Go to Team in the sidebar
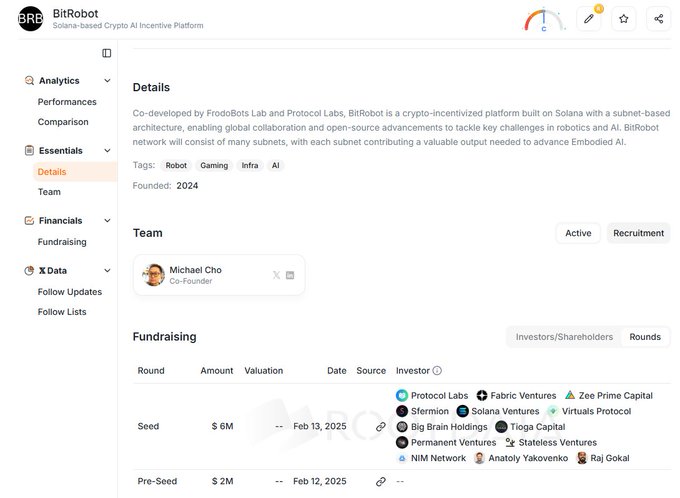 (49, 192)
